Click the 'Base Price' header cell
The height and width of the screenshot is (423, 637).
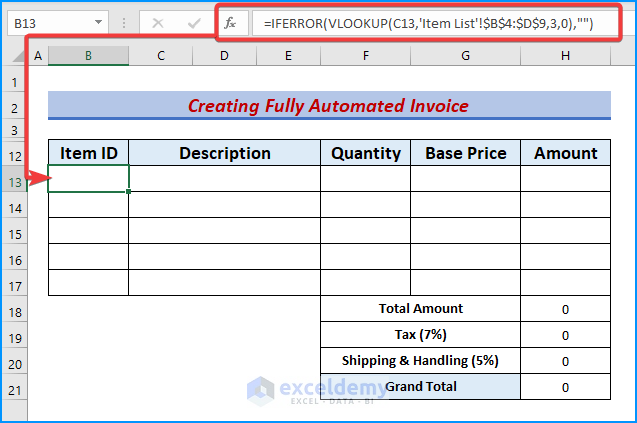[x=466, y=153]
